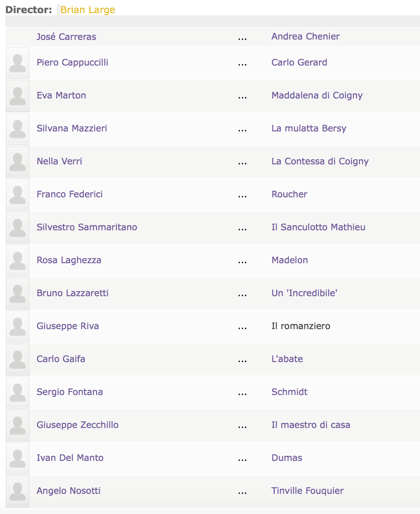Click the headshot placeholder for Franco Federici
Viewport: 420px width, 514px height.
point(18,195)
